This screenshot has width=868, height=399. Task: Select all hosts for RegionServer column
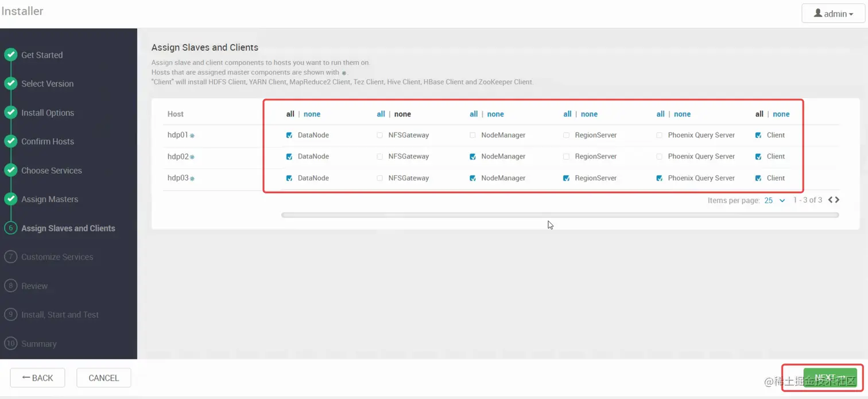point(567,114)
